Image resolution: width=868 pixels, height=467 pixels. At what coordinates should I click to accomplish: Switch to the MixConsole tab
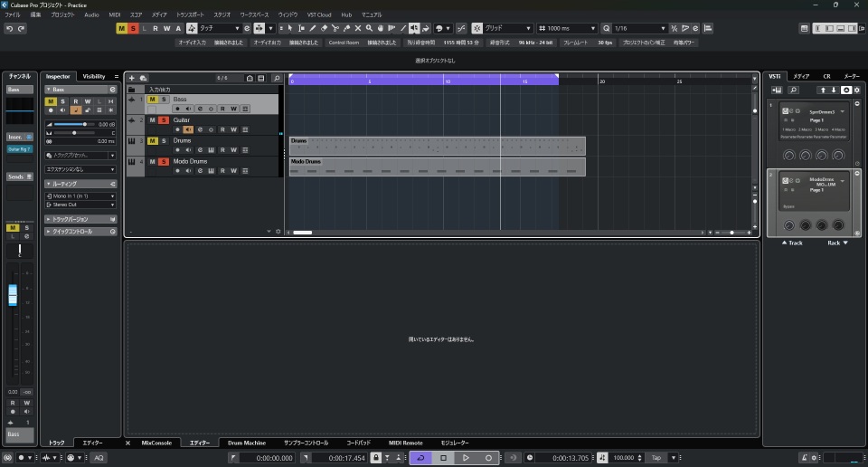tap(156, 443)
